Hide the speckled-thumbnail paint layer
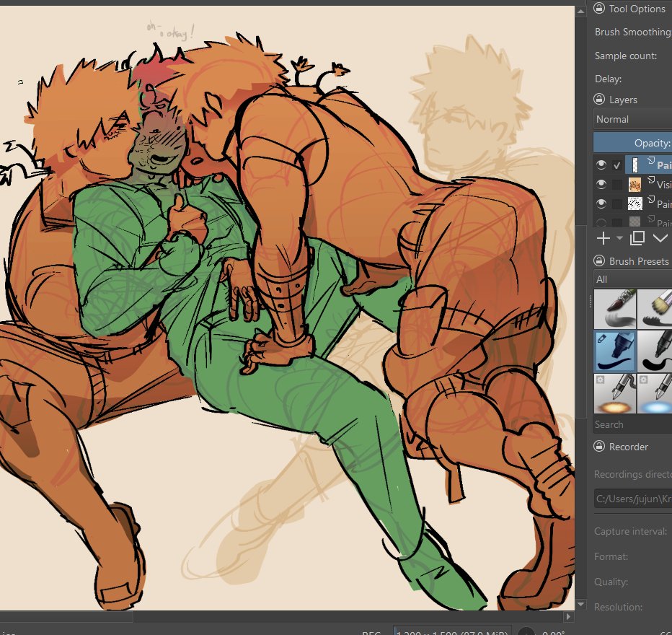This screenshot has height=635, width=672. [601, 203]
